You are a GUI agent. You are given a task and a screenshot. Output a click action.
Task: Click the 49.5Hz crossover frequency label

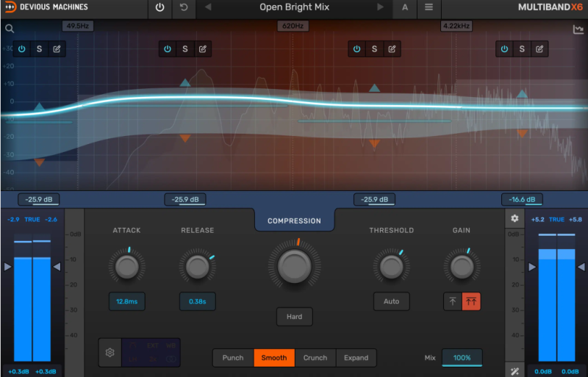pyautogui.click(x=78, y=26)
